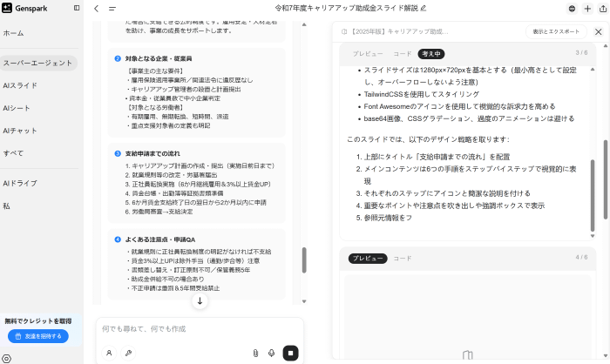Open the 表示とエクスポート button

(x=555, y=31)
